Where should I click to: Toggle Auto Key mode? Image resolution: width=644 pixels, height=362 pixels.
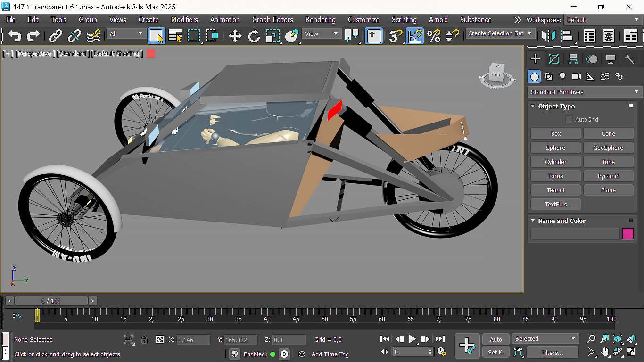click(x=496, y=339)
